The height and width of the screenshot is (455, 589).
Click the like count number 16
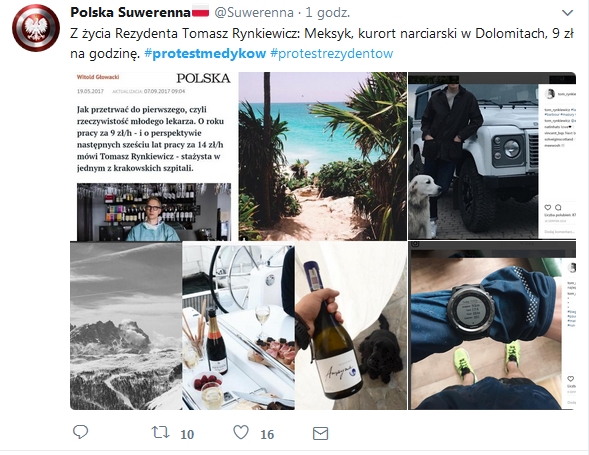(x=267, y=435)
